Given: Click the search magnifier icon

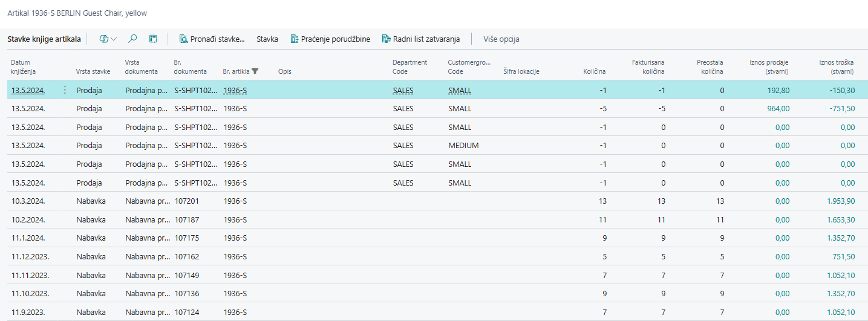Looking at the screenshot, I should point(132,39).
